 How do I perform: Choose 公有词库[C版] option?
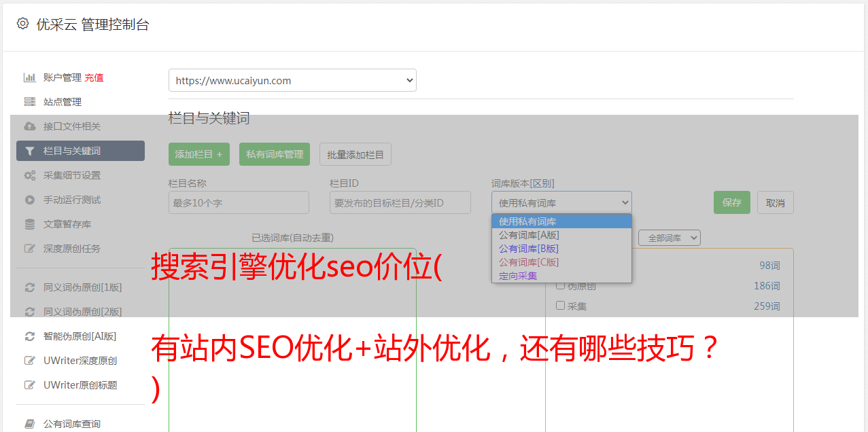(561, 262)
